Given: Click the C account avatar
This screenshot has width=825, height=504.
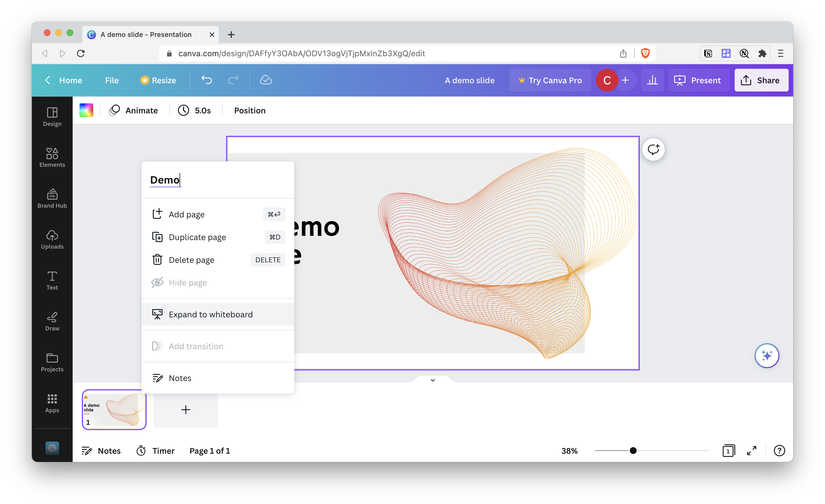Looking at the screenshot, I should coord(607,80).
